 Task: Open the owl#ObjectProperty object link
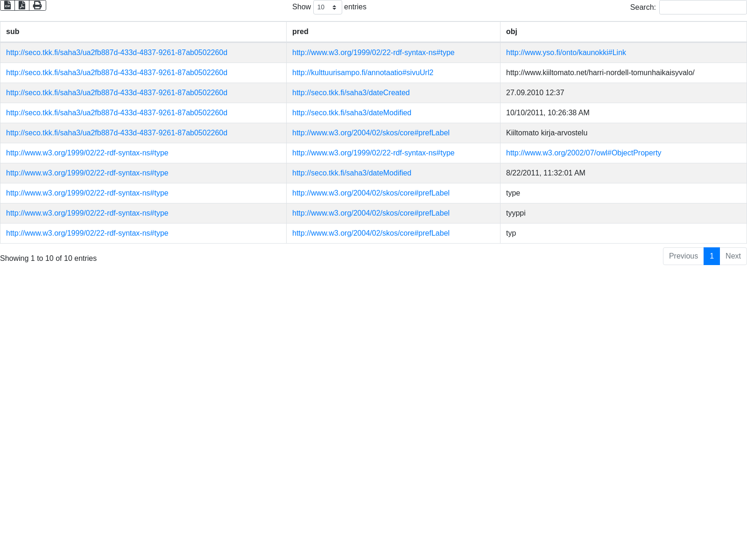pos(584,153)
